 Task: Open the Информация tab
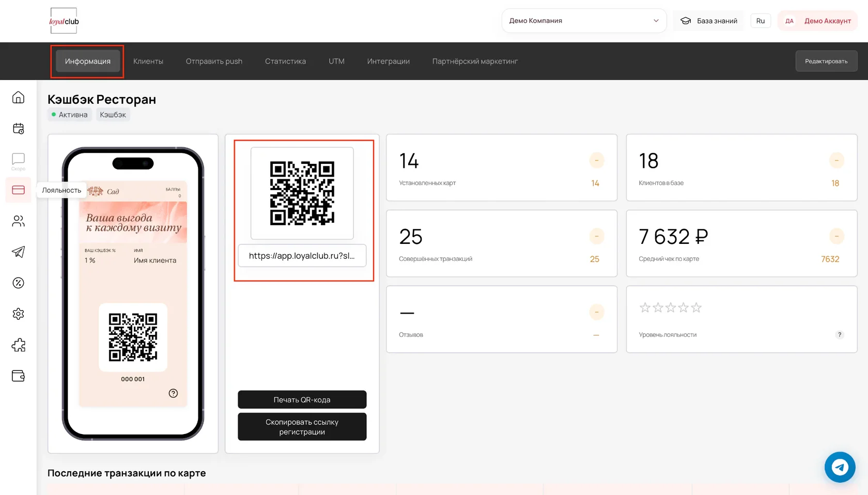click(87, 61)
